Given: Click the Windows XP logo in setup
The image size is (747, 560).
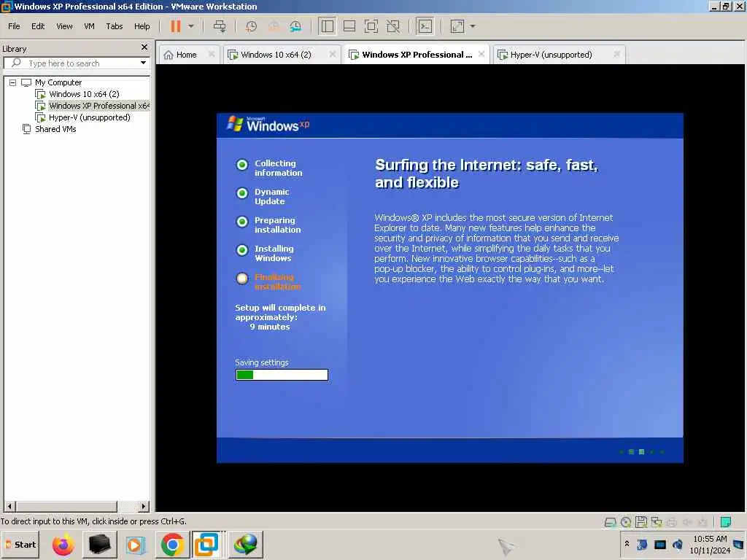Looking at the screenshot, I should click(268, 124).
